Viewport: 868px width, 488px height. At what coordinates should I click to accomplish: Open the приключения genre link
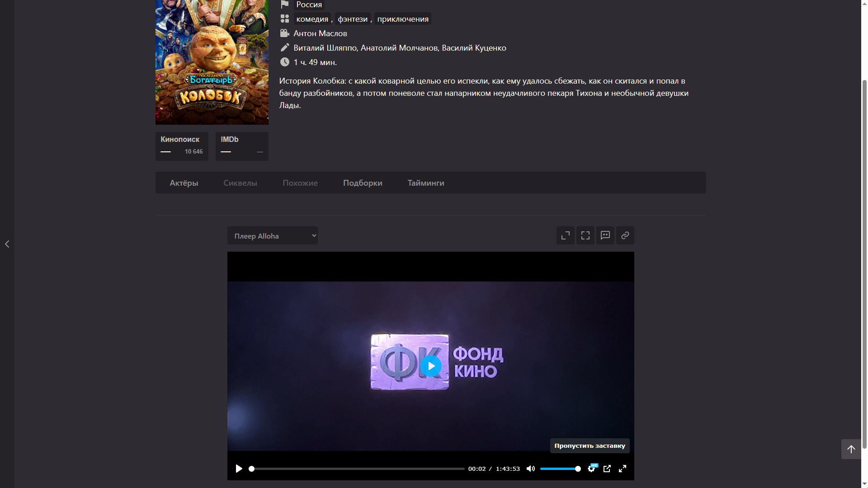click(x=403, y=19)
